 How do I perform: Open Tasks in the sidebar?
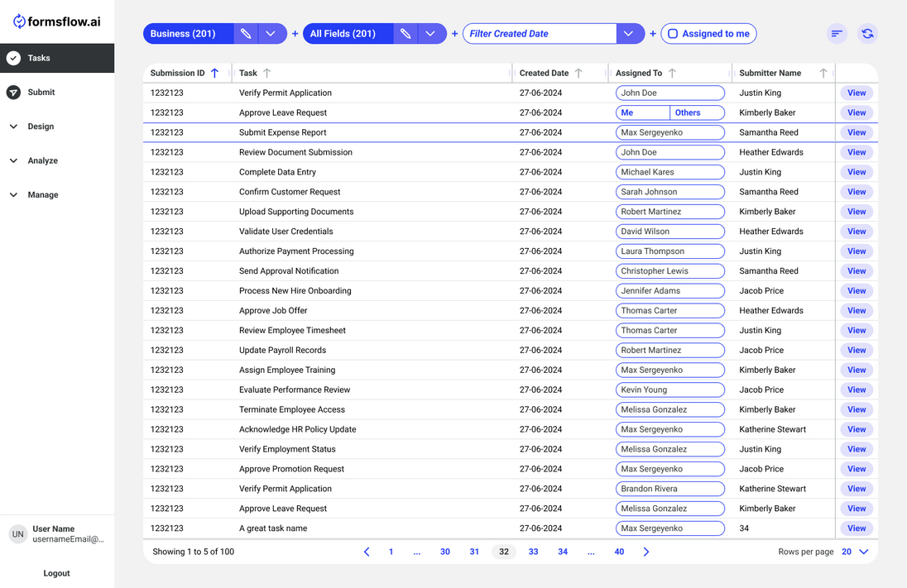point(57,58)
